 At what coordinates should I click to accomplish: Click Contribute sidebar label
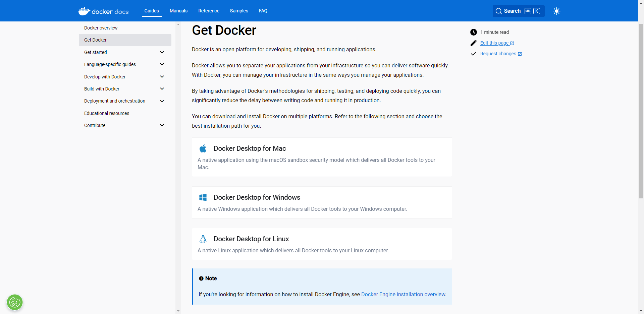coord(95,125)
